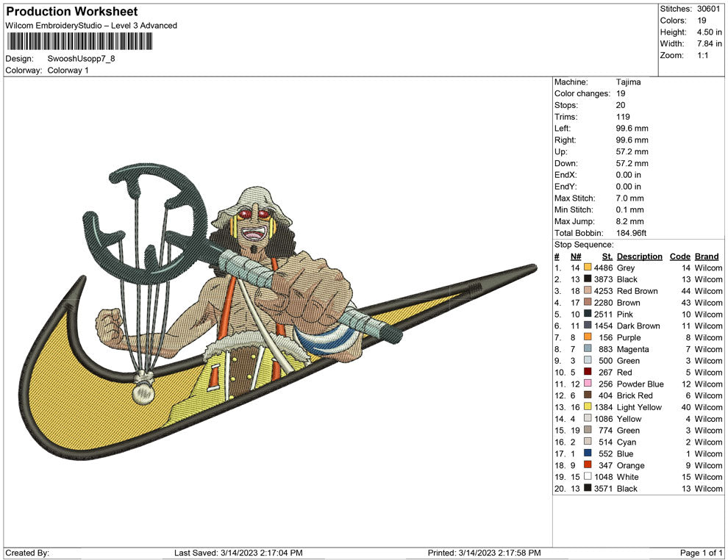Viewport: 728px width, 560px height.
Task: Select the Black 3571 color swatch
Action: (588, 488)
